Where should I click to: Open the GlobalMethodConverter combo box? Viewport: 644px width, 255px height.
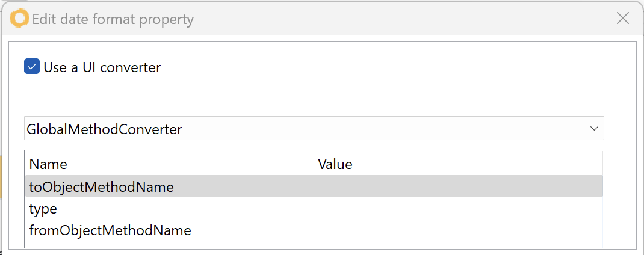313,129
